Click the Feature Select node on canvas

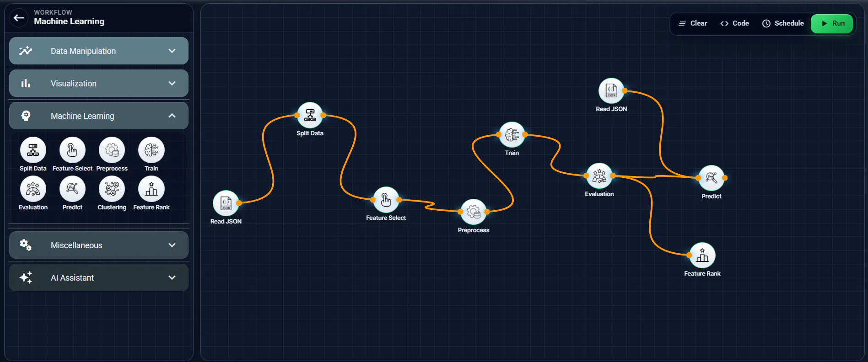pos(386,200)
